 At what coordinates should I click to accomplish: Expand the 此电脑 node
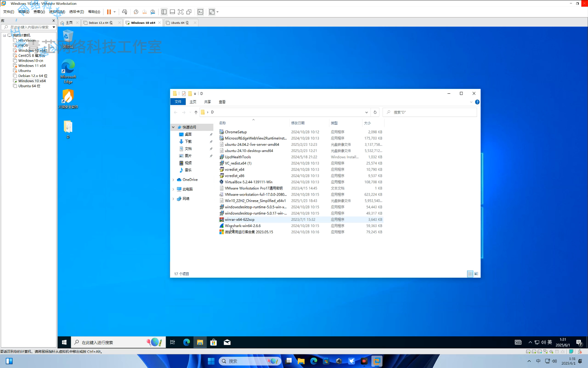173,189
